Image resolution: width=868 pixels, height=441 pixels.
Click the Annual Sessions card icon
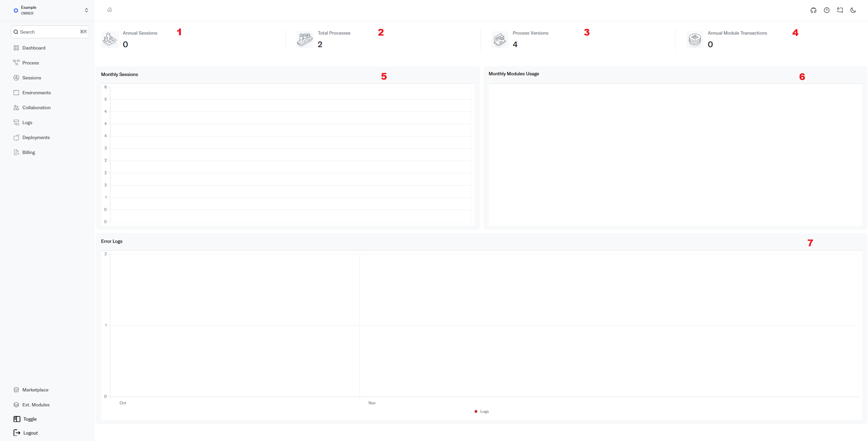click(x=110, y=39)
